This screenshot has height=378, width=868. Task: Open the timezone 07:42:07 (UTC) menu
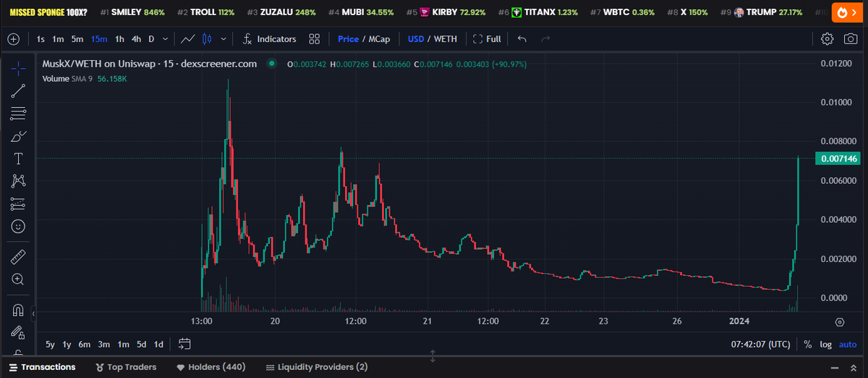click(x=761, y=345)
